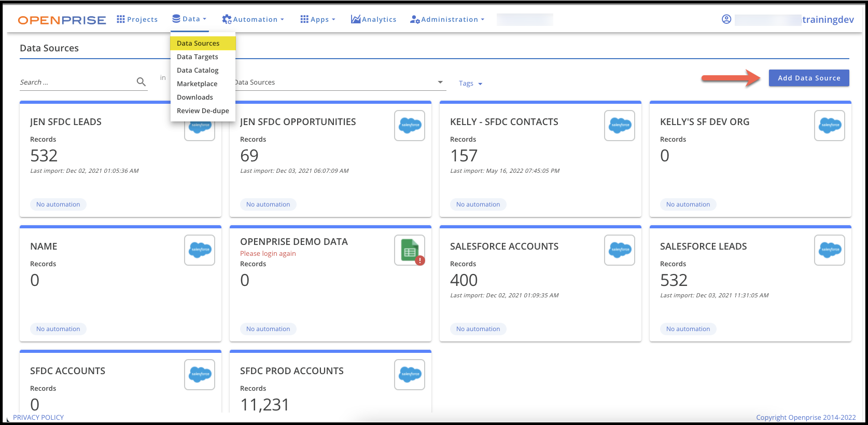Open the Data Sources scope combo box

340,82
